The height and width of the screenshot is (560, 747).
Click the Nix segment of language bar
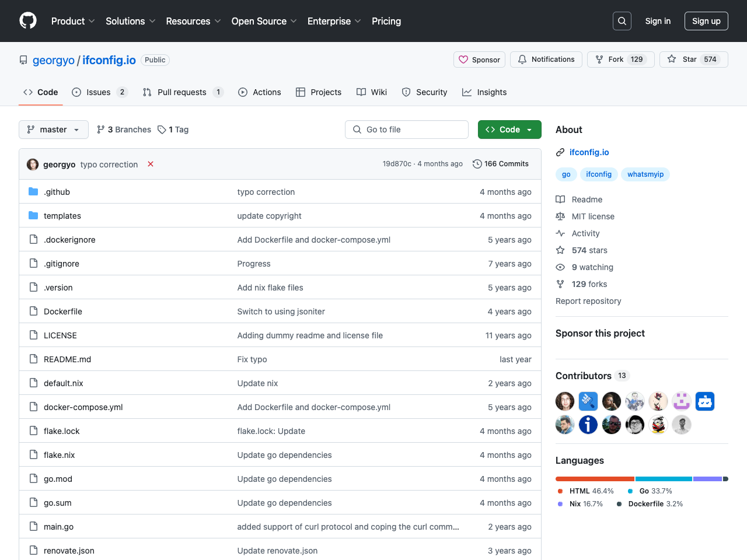click(707, 479)
